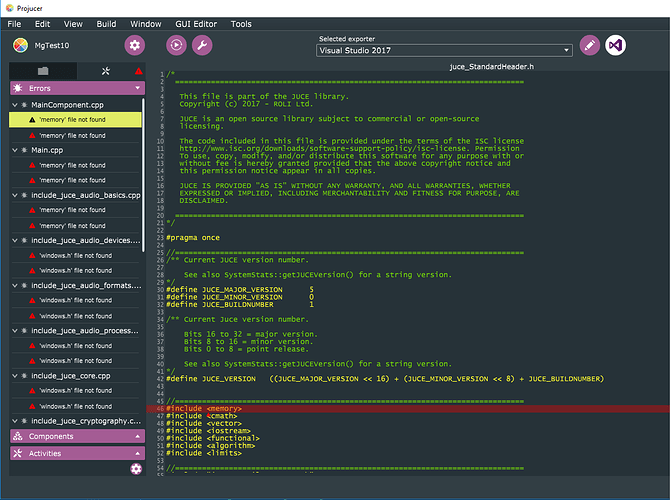Click the wrench build settings icon
The width and height of the screenshot is (671, 500).
point(201,45)
